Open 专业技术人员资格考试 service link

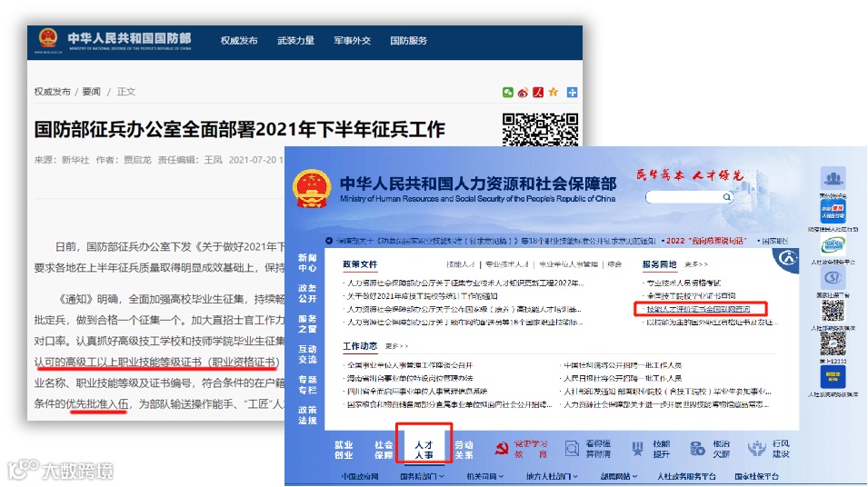683,283
